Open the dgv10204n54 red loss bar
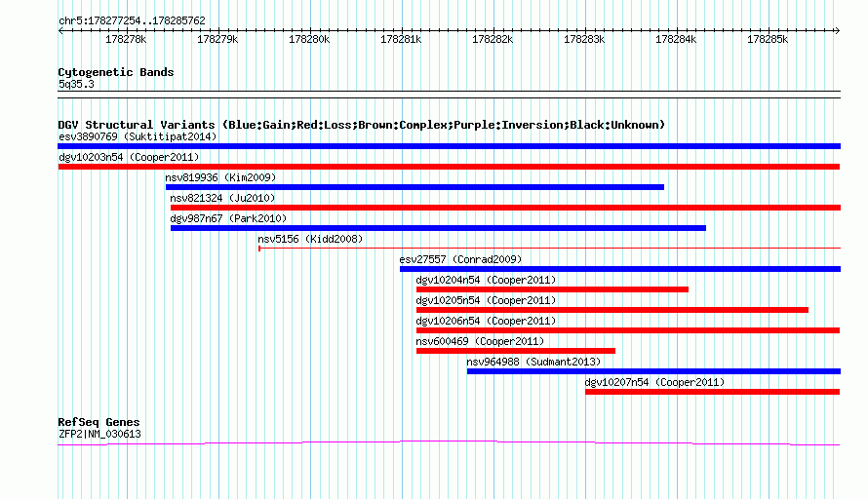 pyautogui.click(x=552, y=289)
